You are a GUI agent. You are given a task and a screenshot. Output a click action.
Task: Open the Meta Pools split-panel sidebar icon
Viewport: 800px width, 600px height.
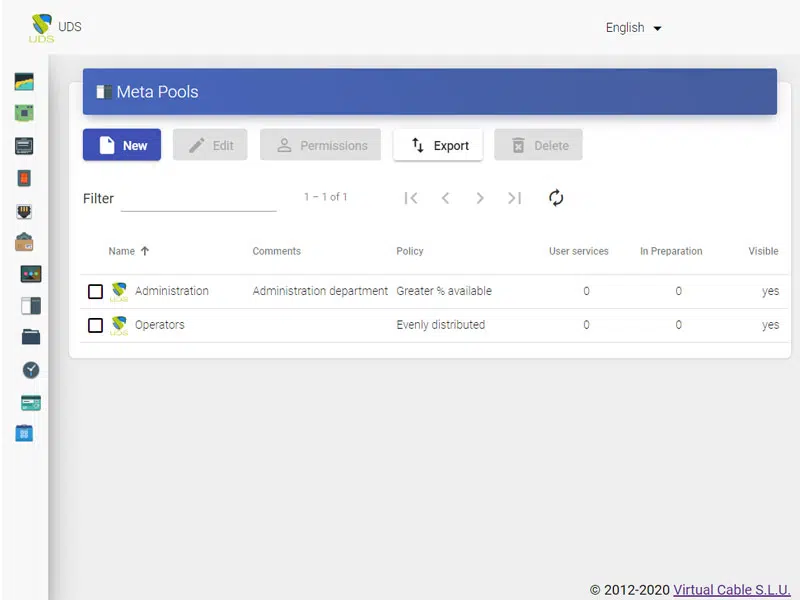click(31, 306)
